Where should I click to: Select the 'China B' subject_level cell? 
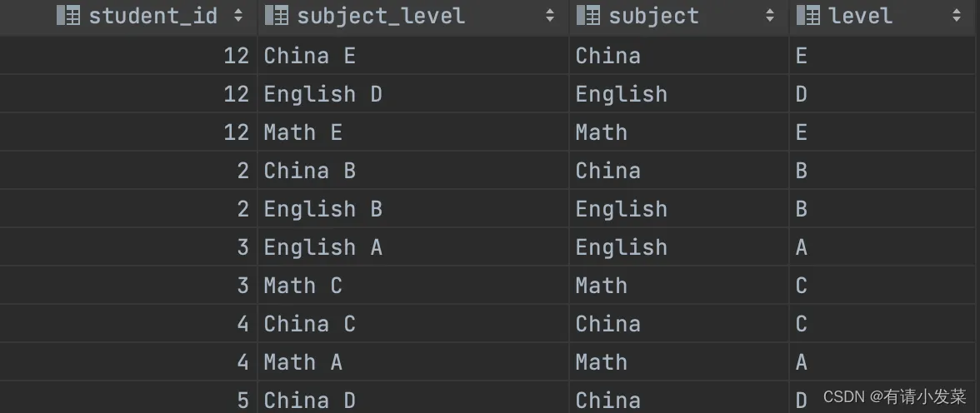pos(309,171)
